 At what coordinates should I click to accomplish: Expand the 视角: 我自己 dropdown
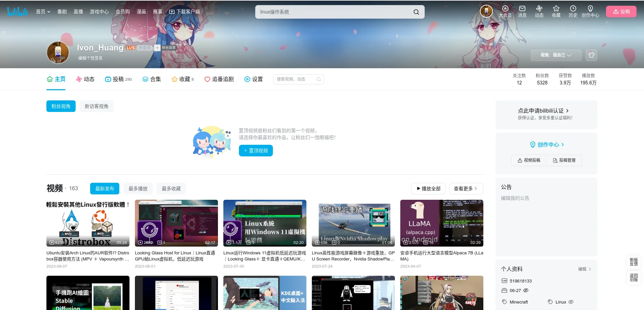(x=556, y=55)
